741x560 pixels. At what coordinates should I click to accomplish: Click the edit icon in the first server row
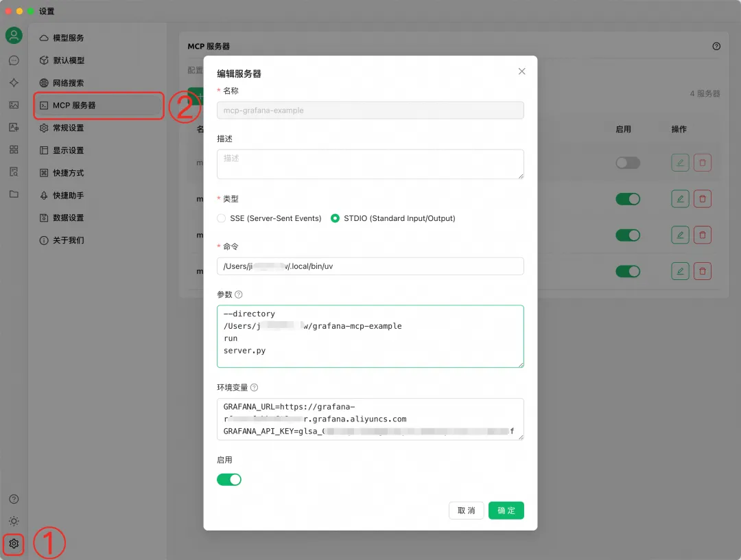coord(680,163)
